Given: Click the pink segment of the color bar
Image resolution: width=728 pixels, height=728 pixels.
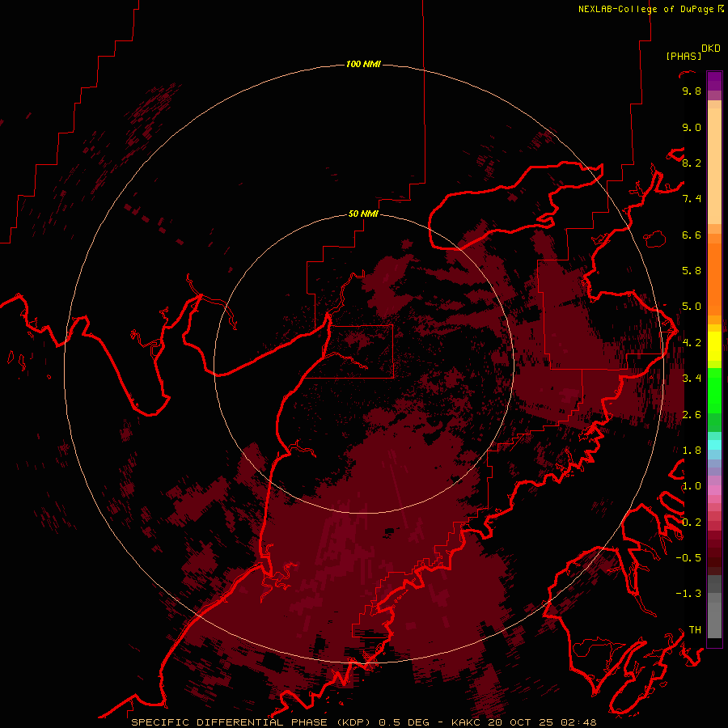Looking at the screenshot, I should point(714,490).
